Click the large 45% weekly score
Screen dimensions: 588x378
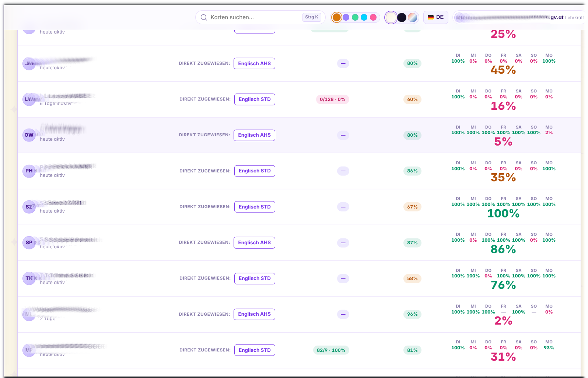503,70
